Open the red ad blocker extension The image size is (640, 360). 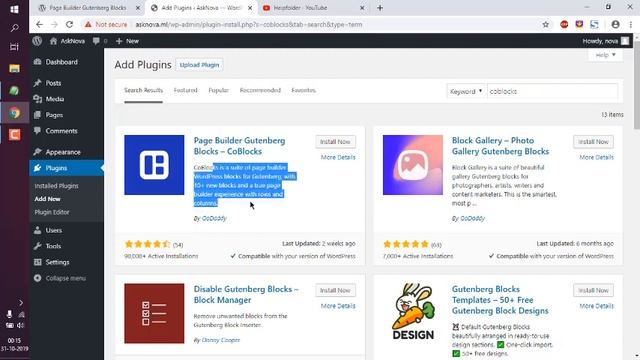coord(564,24)
